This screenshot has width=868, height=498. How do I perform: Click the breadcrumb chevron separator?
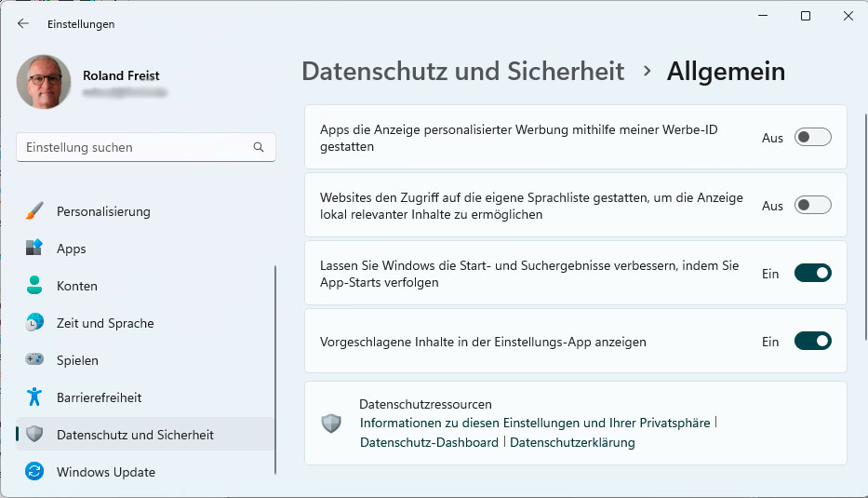click(x=647, y=71)
